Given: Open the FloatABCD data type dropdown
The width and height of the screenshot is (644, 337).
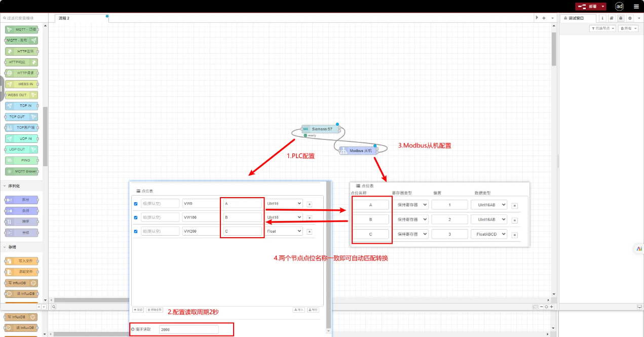Looking at the screenshot, I should (x=488, y=234).
